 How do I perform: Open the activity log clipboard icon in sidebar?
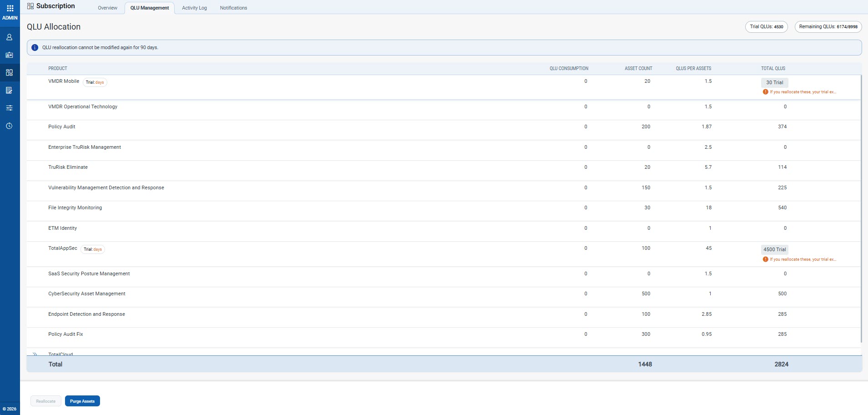[x=9, y=90]
